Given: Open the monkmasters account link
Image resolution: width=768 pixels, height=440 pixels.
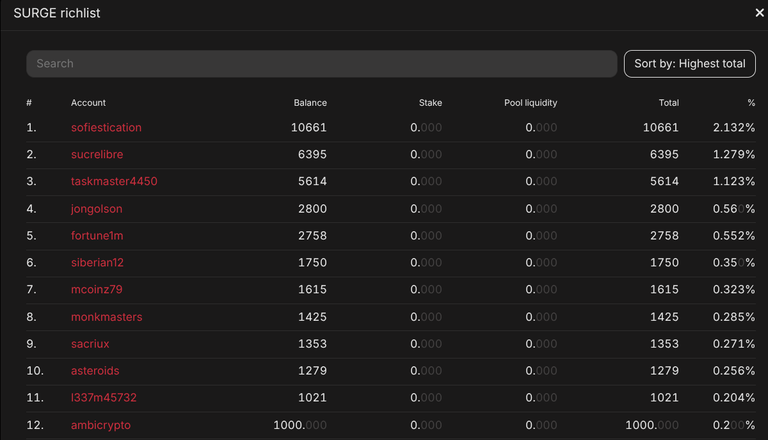Looking at the screenshot, I should click(107, 317).
